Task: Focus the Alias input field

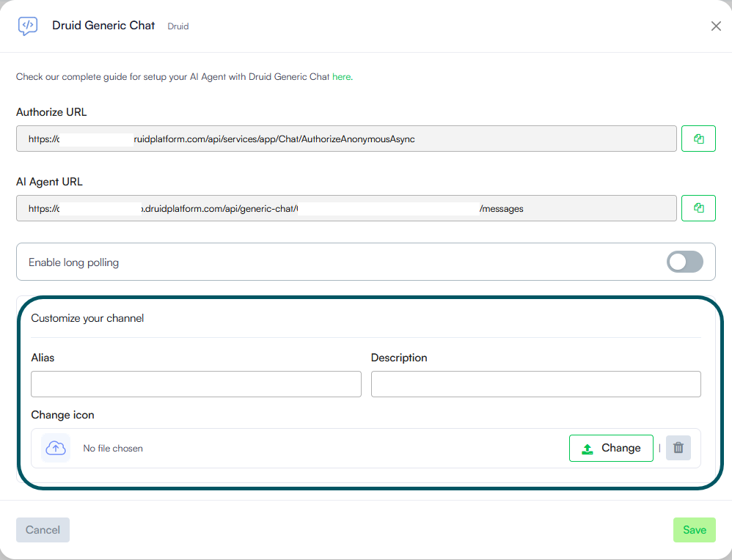Action: tap(196, 384)
